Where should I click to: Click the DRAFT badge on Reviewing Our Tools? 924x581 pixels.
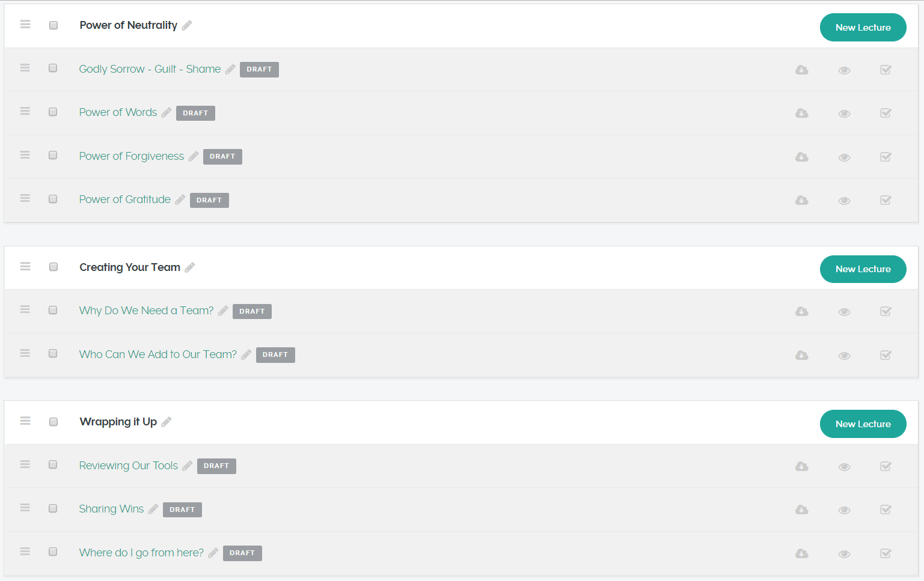click(216, 466)
